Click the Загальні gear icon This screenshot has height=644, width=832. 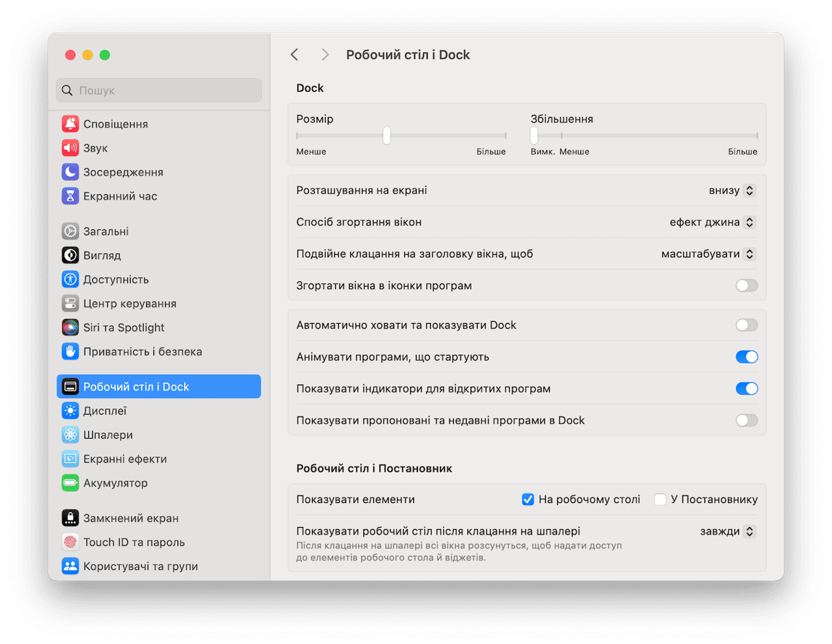[70, 231]
